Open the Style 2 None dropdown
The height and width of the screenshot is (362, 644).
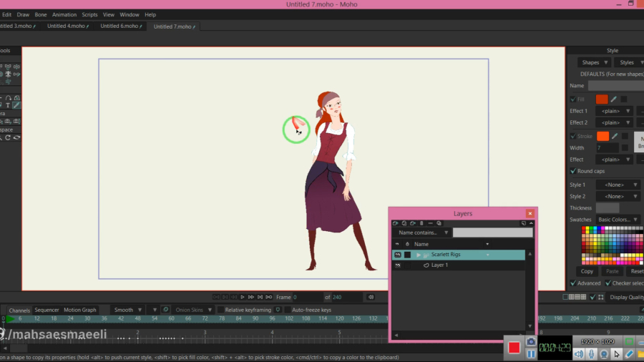coord(618,196)
